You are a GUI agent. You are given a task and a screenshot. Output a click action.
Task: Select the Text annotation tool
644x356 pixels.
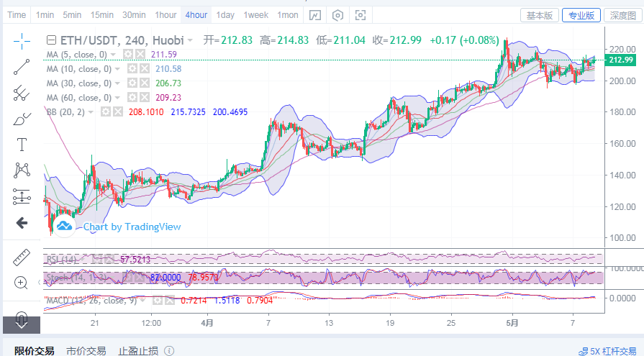click(x=22, y=145)
